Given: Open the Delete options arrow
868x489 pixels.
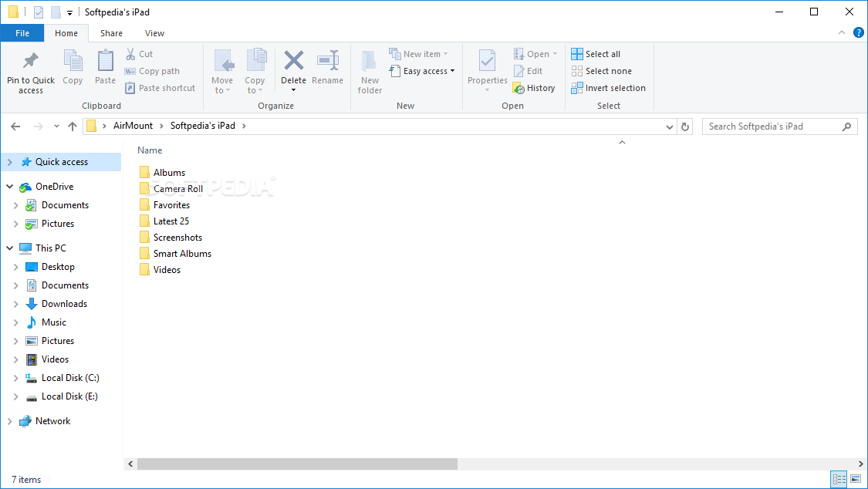Looking at the screenshot, I should 293,90.
